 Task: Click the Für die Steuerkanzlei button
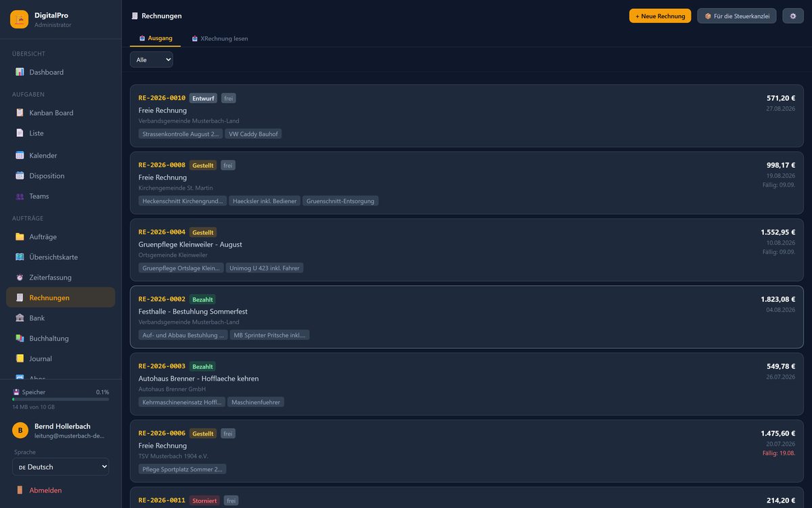737,16
